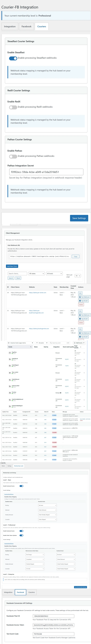Click the Facebook icon in client 34's Test FB API
This screenshot has height=644, width=91.
click(x=80, y=301)
